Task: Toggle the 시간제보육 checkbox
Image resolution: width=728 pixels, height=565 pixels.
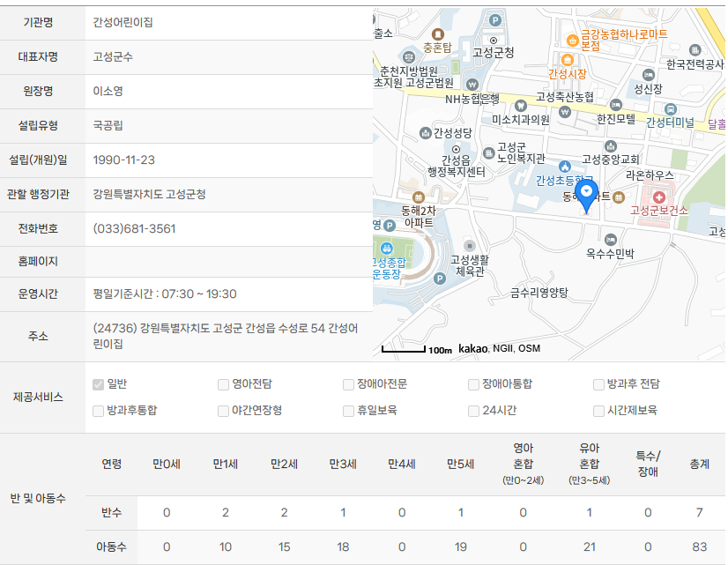Action: tap(599, 411)
